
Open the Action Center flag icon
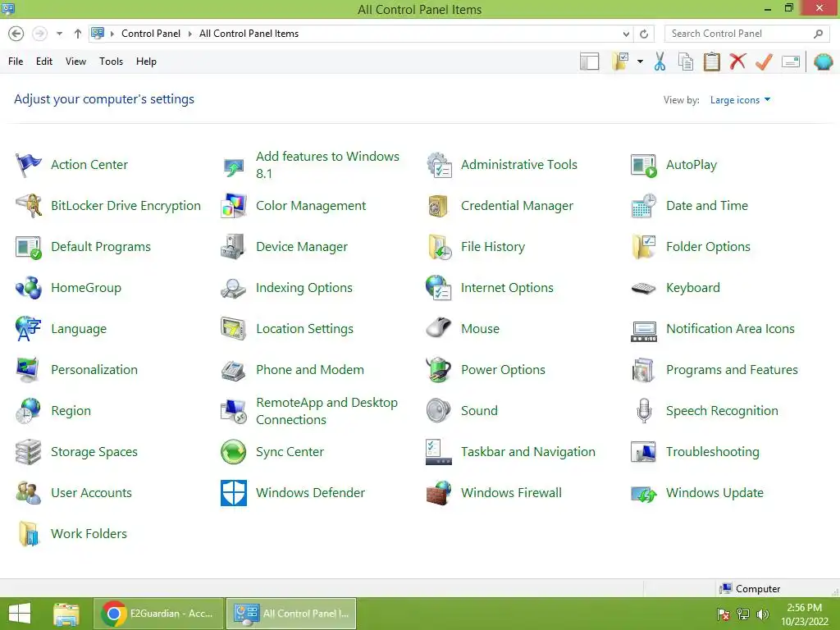click(29, 164)
